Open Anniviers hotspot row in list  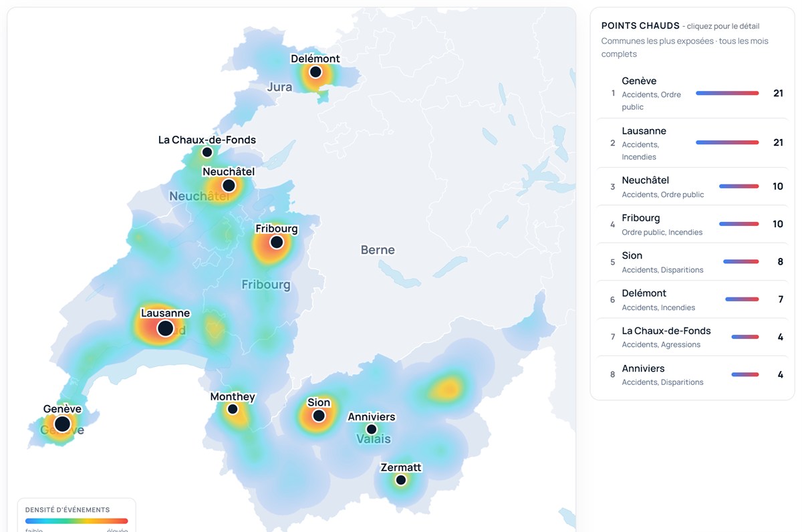[x=692, y=374]
